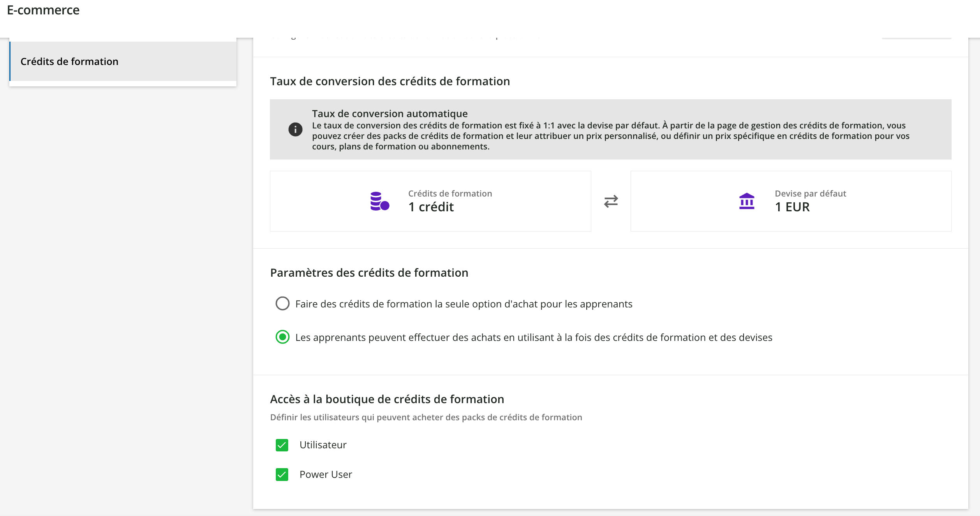This screenshot has height=516, width=980.
Task: Click the Power User label text
Action: [x=326, y=474]
